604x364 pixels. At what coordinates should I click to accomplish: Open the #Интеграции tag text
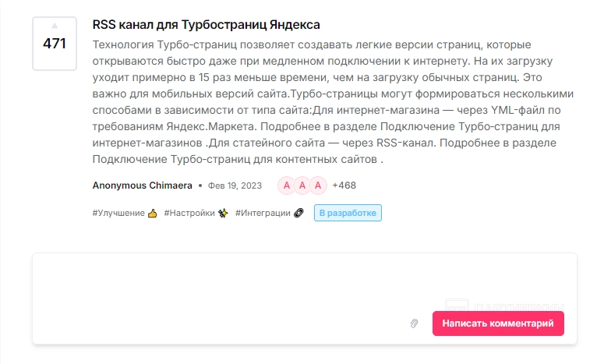tap(263, 213)
